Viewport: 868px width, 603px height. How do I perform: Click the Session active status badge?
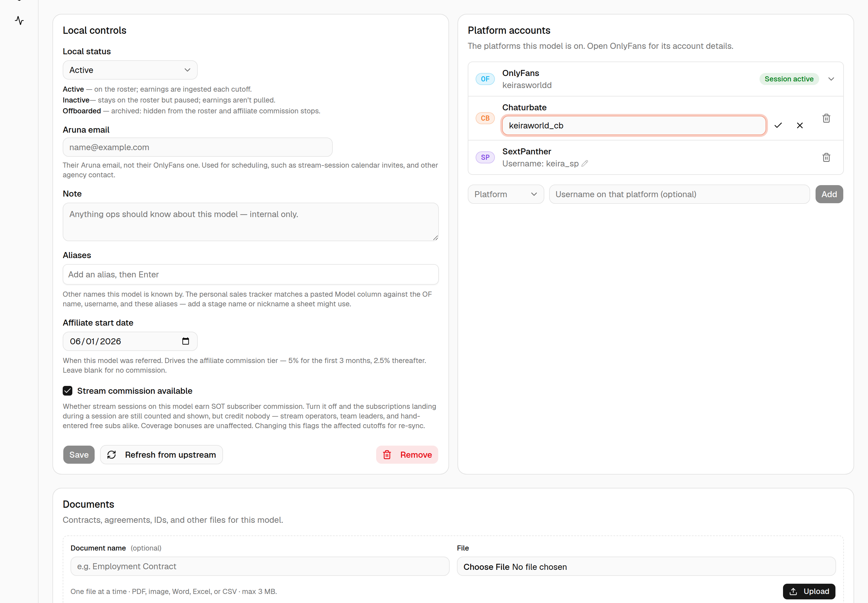[789, 79]
